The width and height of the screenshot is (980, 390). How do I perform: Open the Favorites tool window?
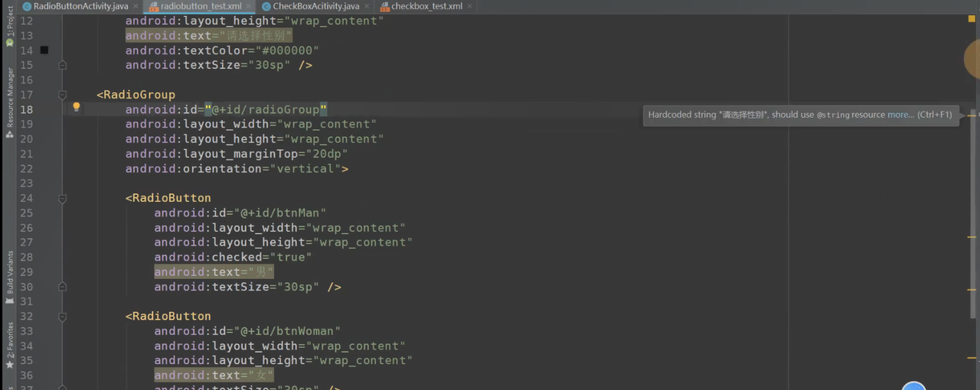[x=10, y=346]
